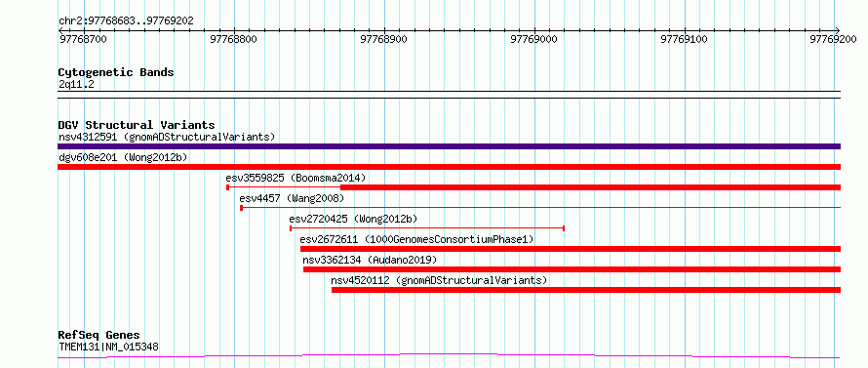868x368 pixels.
Task: Click the TMEM131 magenta gene line
Action: 449,355
